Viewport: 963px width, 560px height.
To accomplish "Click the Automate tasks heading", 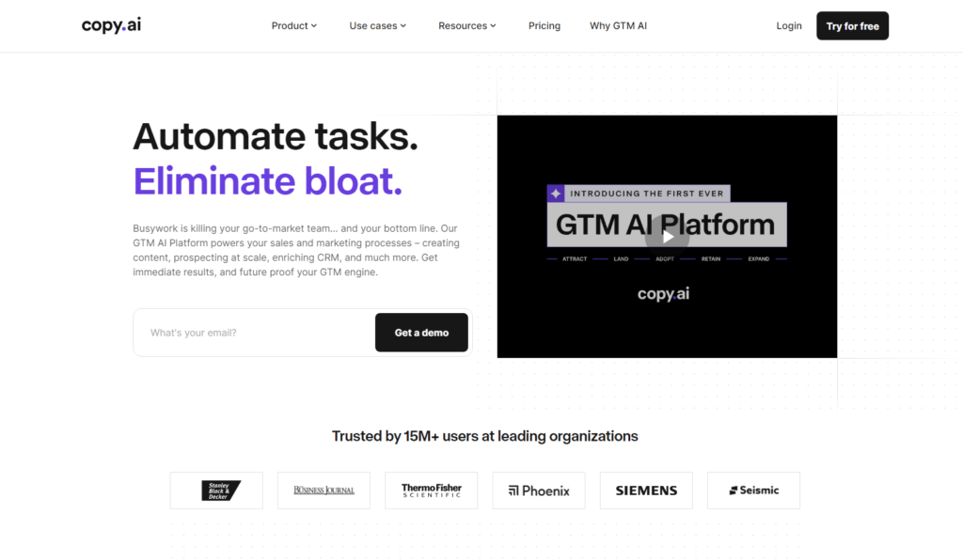I will tap(276, 136).
